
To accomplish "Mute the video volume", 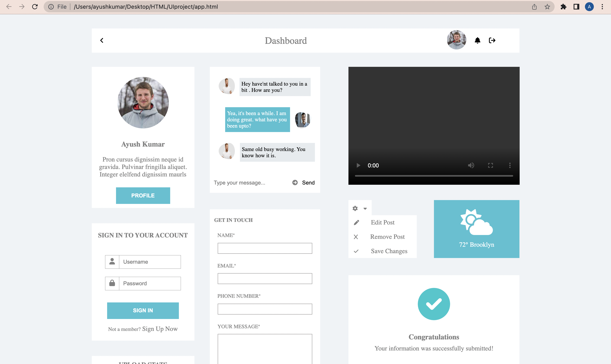I will click(x=471, y=165).
